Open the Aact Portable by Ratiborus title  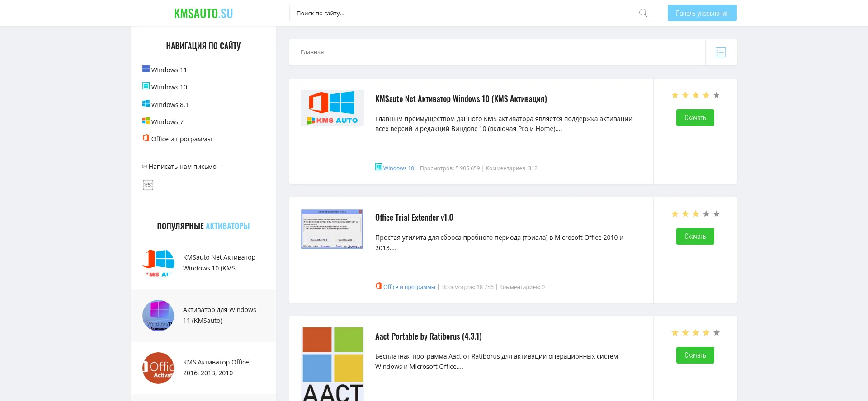(429, 336)
